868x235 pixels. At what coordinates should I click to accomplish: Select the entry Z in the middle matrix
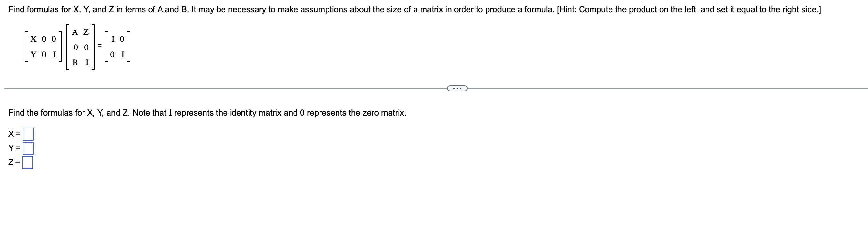pyautogui.click(x=86, y=32)
